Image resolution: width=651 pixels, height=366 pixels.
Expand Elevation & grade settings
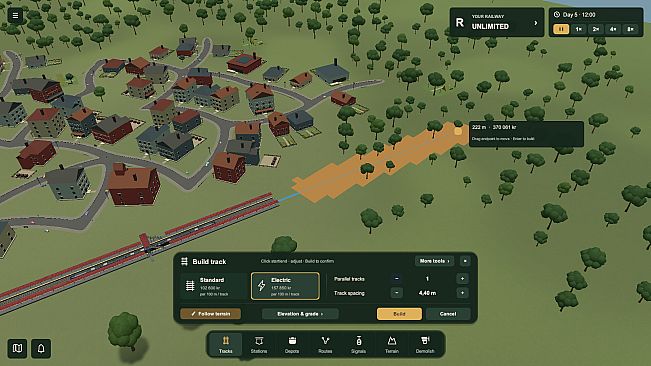(300, 314)
